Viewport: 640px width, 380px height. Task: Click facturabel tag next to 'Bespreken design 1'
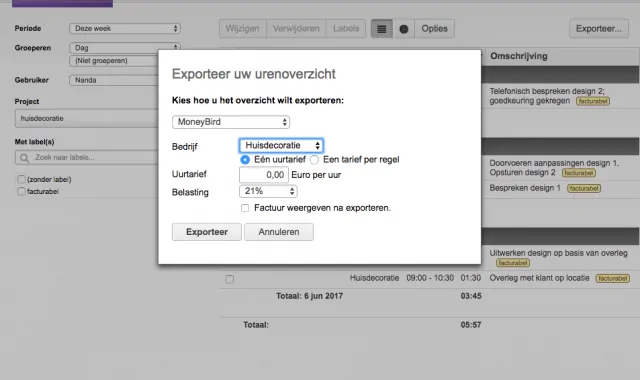click(x=584, y=189)
